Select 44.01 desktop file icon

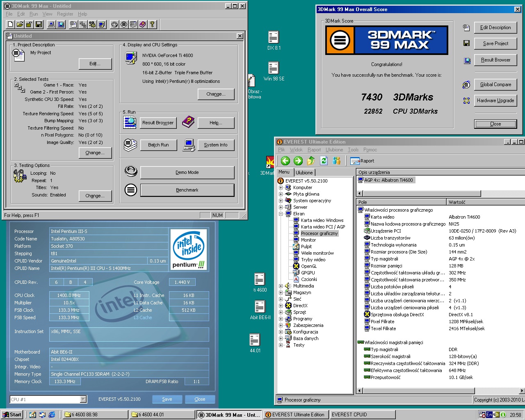255,343
